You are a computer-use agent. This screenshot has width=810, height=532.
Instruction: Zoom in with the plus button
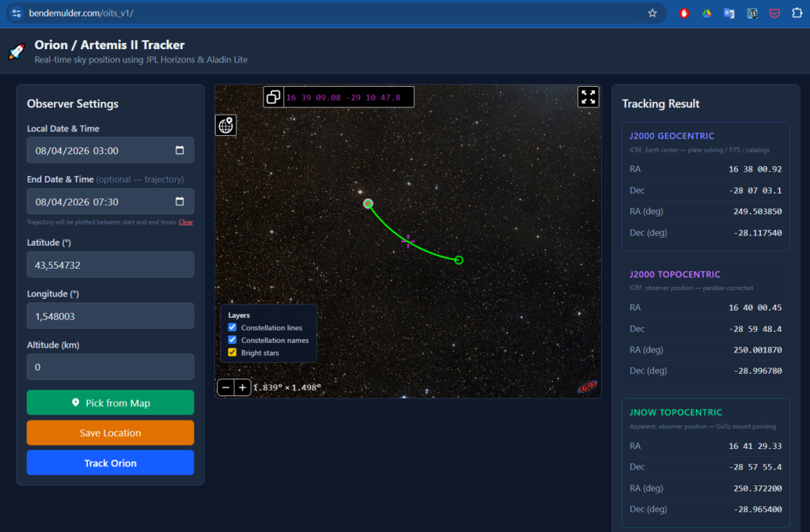243,387
